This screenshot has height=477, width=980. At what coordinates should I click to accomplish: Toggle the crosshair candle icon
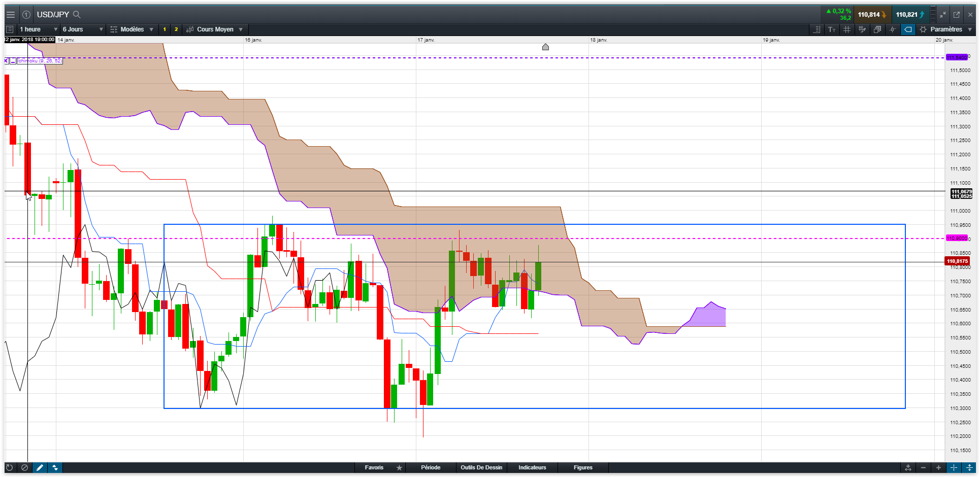click(893, 29)
